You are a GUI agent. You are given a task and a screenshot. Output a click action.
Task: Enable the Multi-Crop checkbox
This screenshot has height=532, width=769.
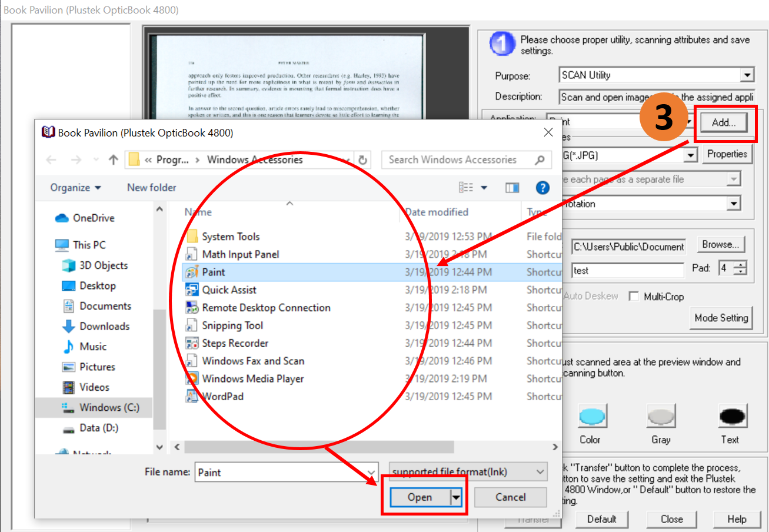point(634,297)
